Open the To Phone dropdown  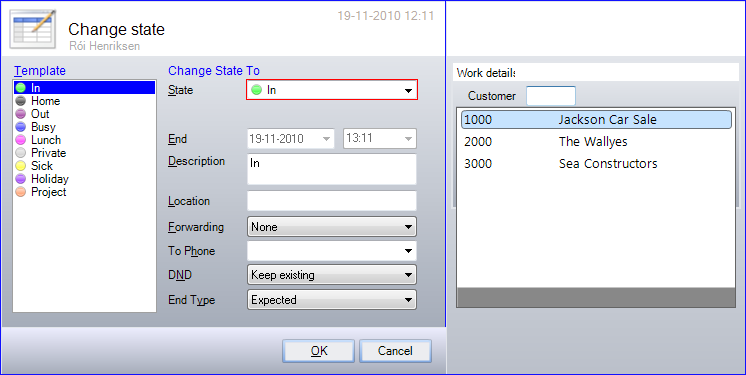(x=332, y=251)
